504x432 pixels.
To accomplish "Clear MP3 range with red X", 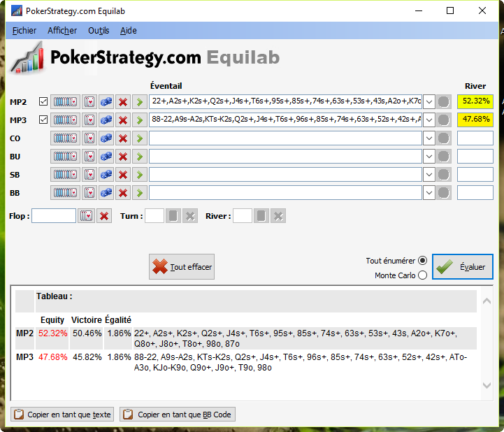I will [x=123, y=120].
